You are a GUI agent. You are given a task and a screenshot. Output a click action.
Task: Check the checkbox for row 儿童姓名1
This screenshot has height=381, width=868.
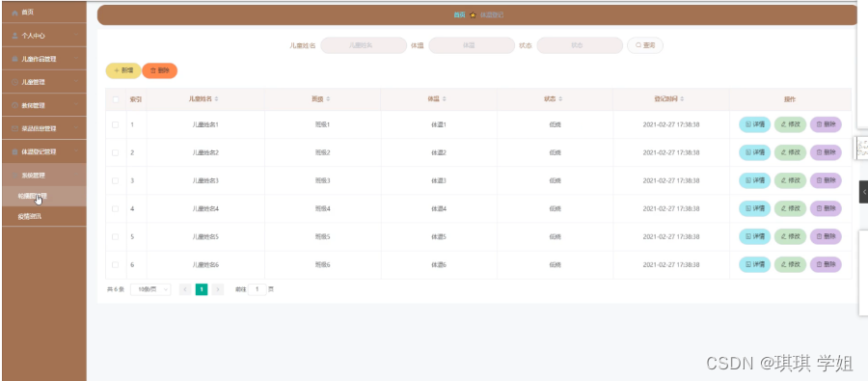click(115, 124)
